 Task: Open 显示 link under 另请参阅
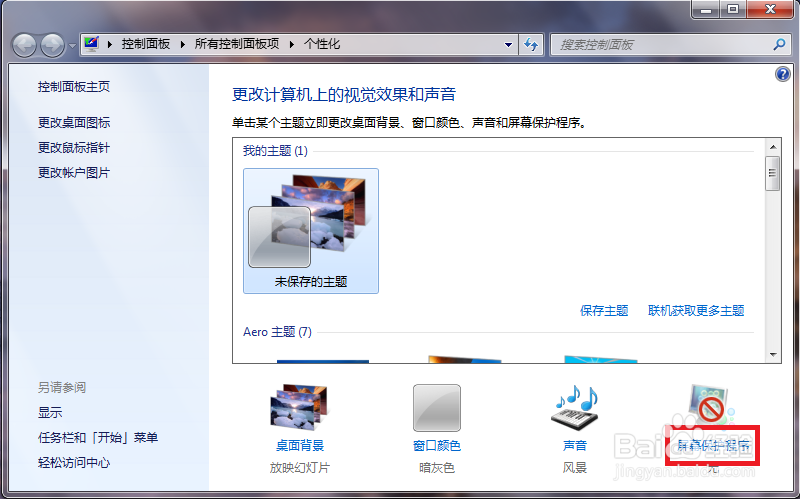click(x=50, y=412)
